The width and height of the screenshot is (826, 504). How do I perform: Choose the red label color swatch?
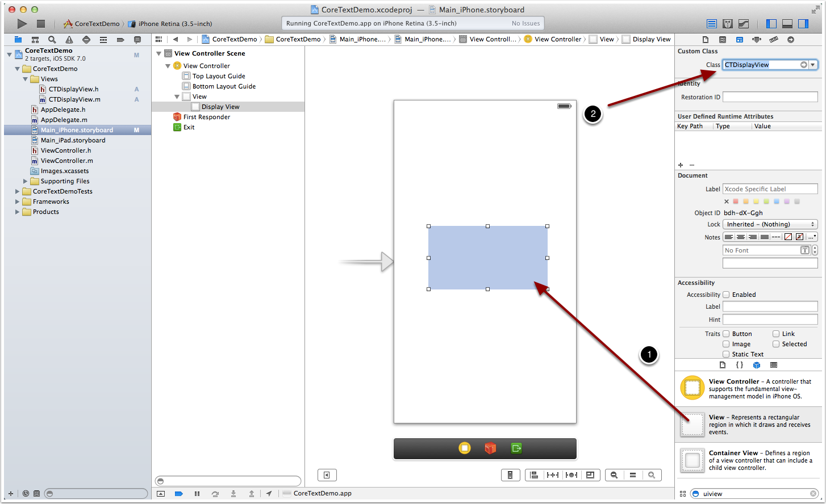click(x=736, y=201)
